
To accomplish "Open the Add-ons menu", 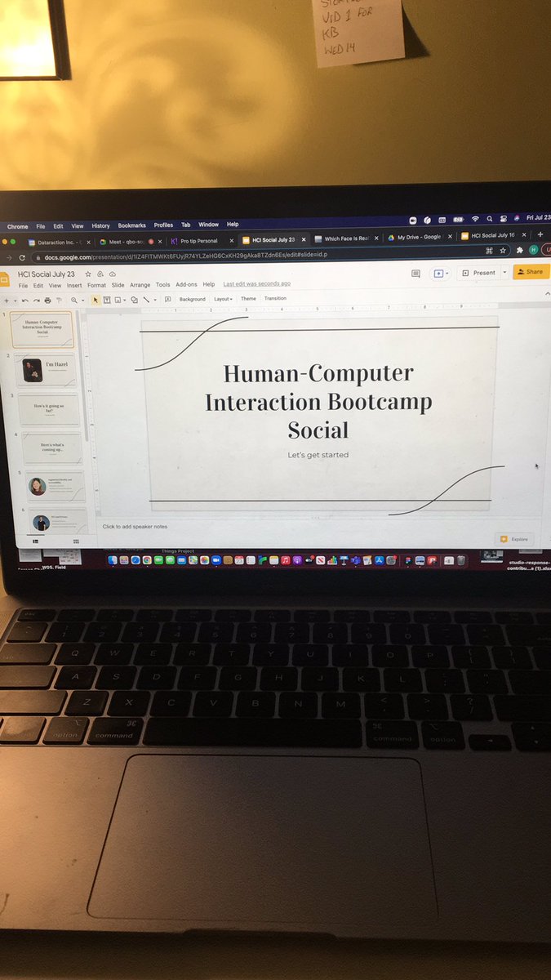I will (186, 284).
